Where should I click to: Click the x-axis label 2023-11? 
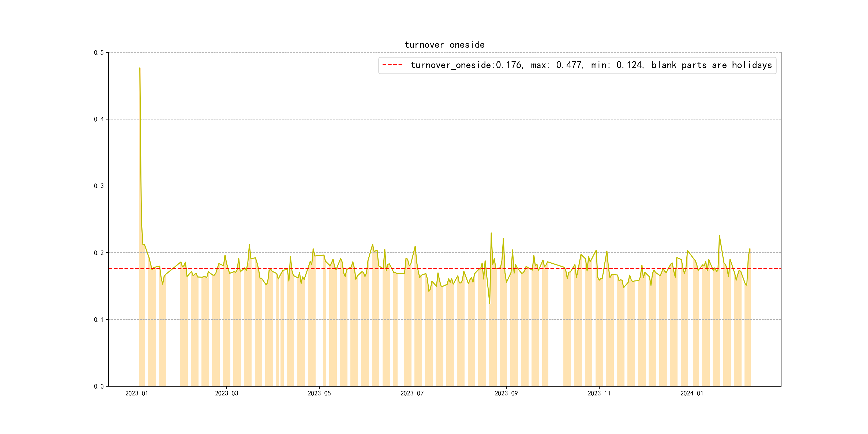[599, 393]
